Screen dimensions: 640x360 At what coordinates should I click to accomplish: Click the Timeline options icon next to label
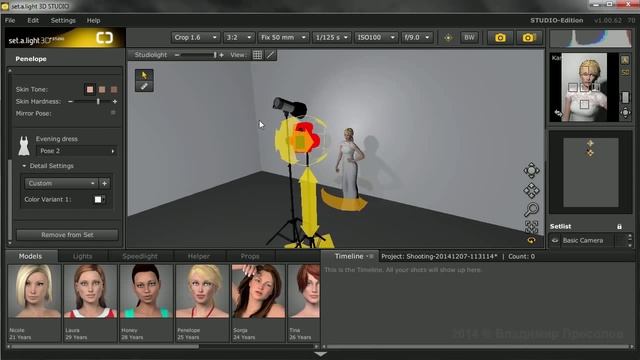pos(370,256)
